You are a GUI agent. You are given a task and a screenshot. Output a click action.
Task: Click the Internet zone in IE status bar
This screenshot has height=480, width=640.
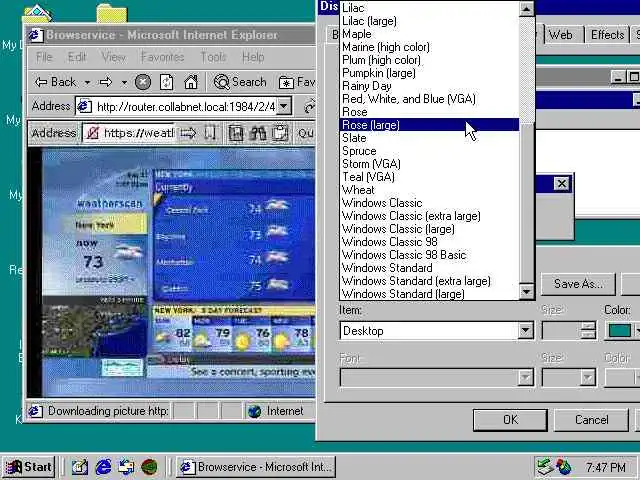280,411
